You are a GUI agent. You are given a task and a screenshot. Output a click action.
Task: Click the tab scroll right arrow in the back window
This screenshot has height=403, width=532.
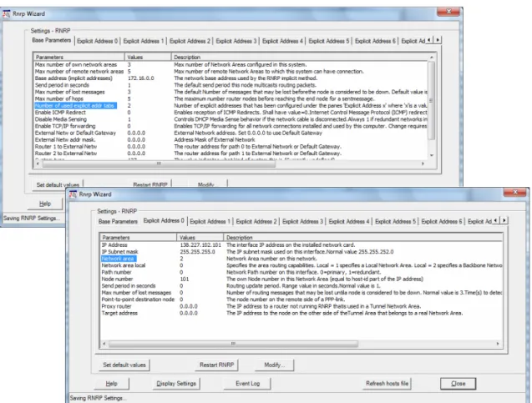click(x=438, y=40)
